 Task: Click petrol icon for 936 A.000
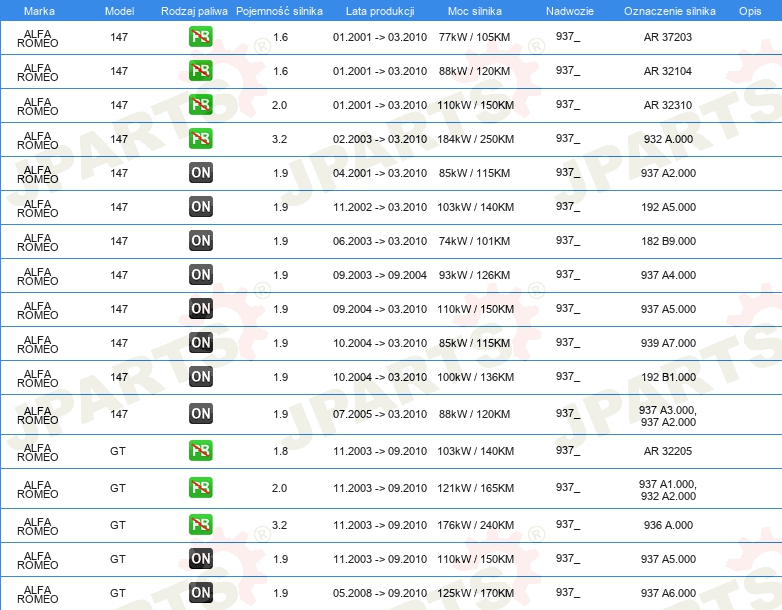(200, 524)
